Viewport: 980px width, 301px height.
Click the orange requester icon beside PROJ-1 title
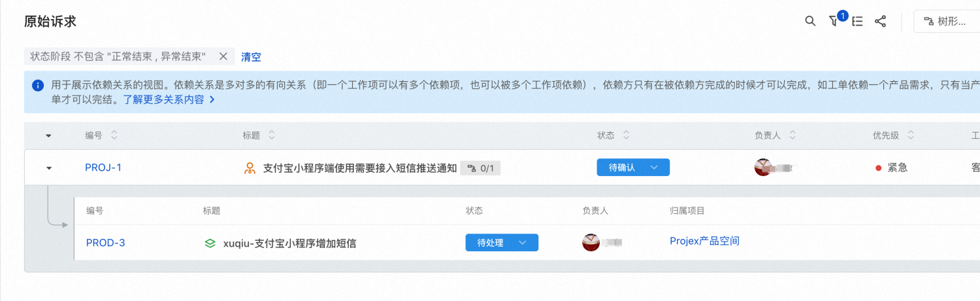click(x=250, y=168)
